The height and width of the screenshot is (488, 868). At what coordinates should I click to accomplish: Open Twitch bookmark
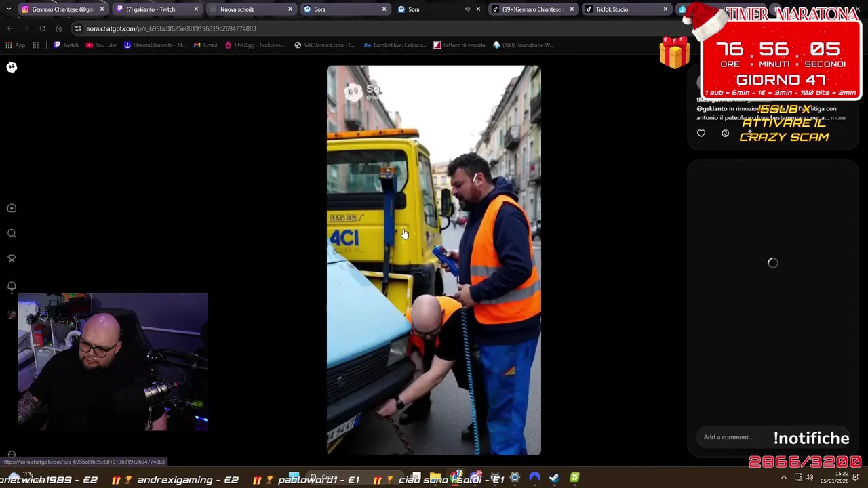[x=66, y=45]
